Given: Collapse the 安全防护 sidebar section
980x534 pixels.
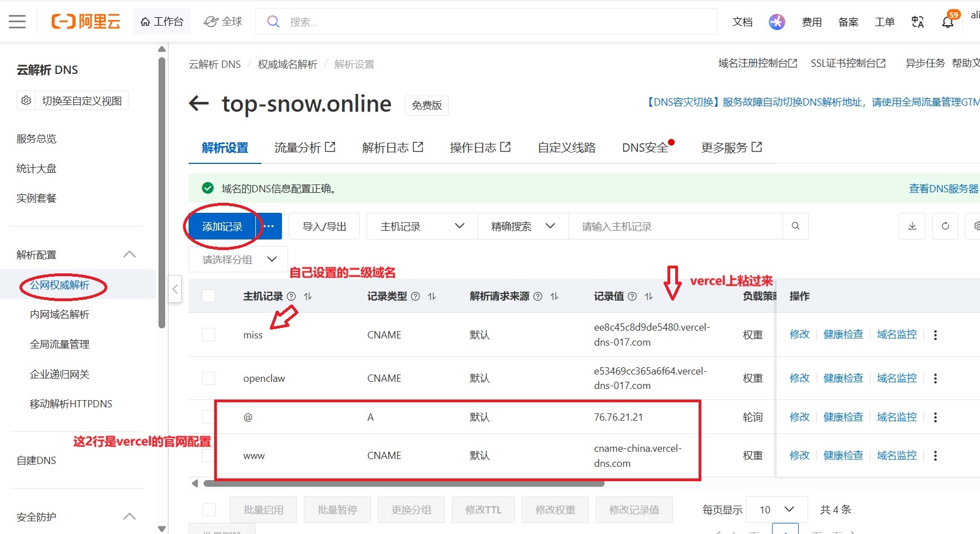Looking at the screenshot, I should (129, 517).
